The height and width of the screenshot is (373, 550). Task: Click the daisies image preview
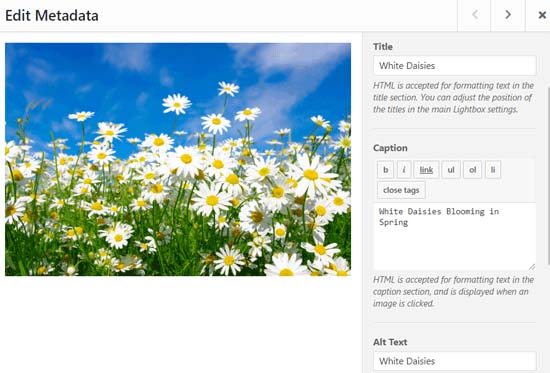tap(178, 159)
